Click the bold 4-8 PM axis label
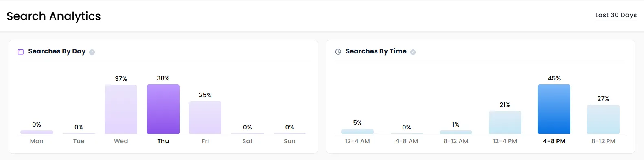 click(554, 141)
